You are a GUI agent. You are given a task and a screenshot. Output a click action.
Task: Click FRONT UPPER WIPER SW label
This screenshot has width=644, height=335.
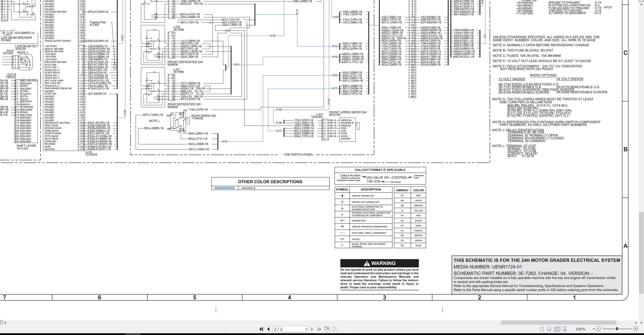click(x=348, y=112)
